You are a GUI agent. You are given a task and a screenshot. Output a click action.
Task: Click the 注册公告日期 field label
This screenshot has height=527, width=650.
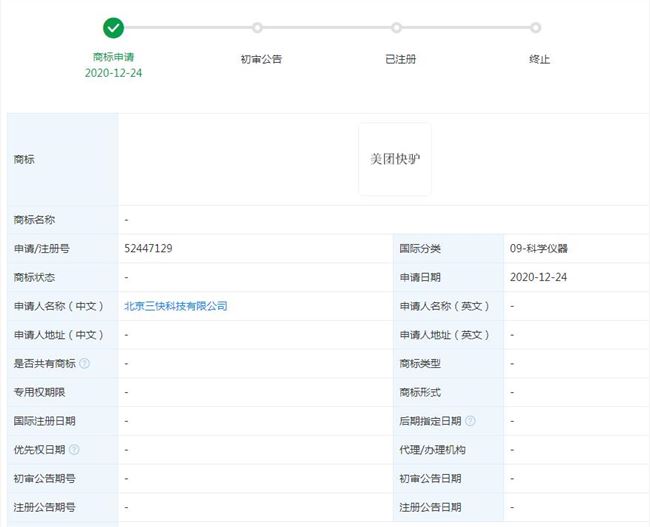point(430,507)
